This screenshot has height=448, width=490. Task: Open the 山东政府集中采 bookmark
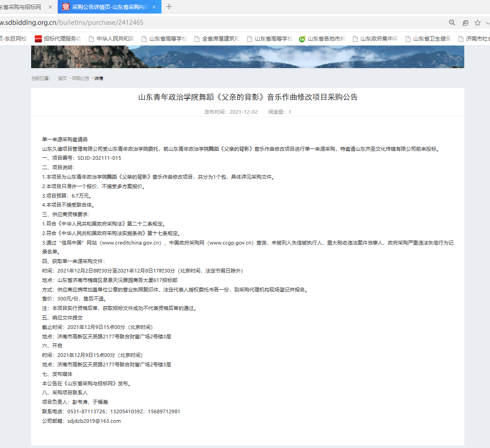point(375,39)
